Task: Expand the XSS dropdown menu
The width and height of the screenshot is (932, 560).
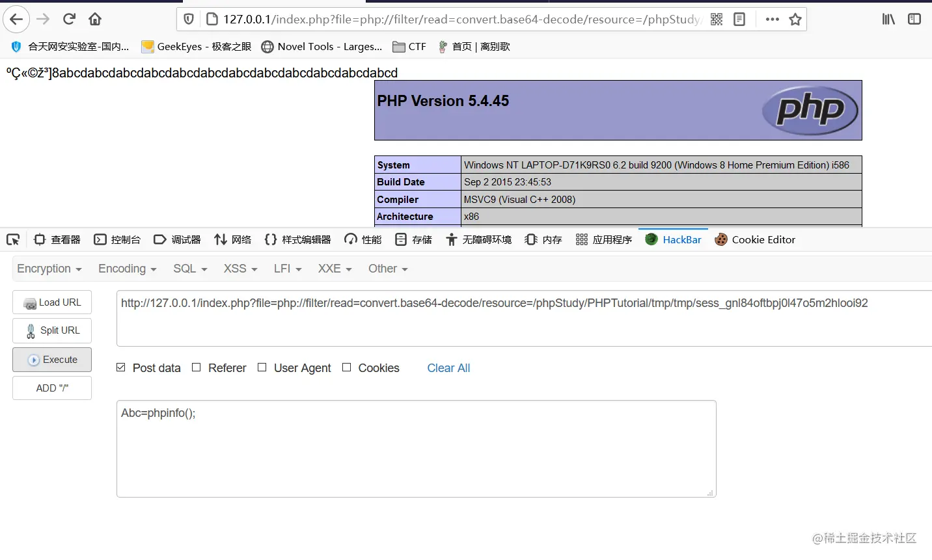Action: 241,269
